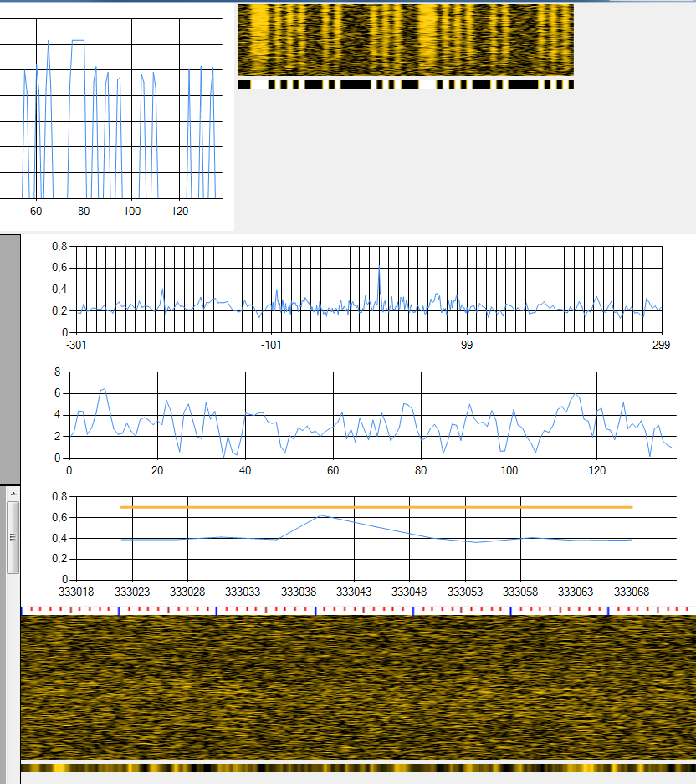Click the axis label 333018
This screenshot has width=696, height=784.
click(76, 592)
